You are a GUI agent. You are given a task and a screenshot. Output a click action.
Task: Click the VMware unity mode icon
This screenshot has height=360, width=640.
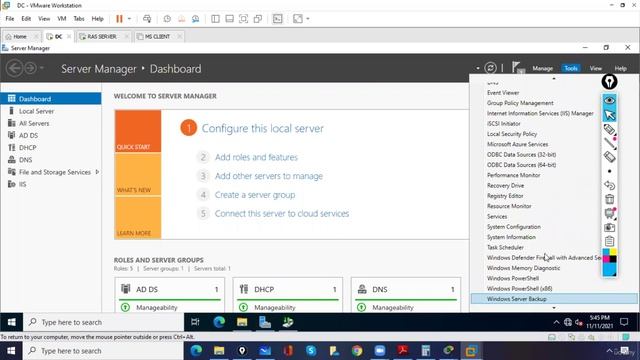click(x=258, y=19)
